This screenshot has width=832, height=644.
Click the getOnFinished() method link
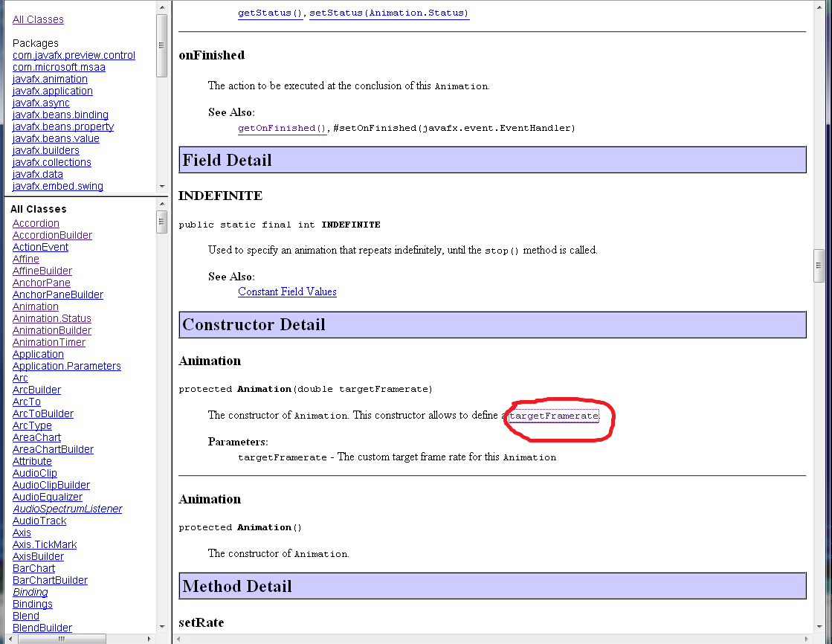tap(282, 128)
